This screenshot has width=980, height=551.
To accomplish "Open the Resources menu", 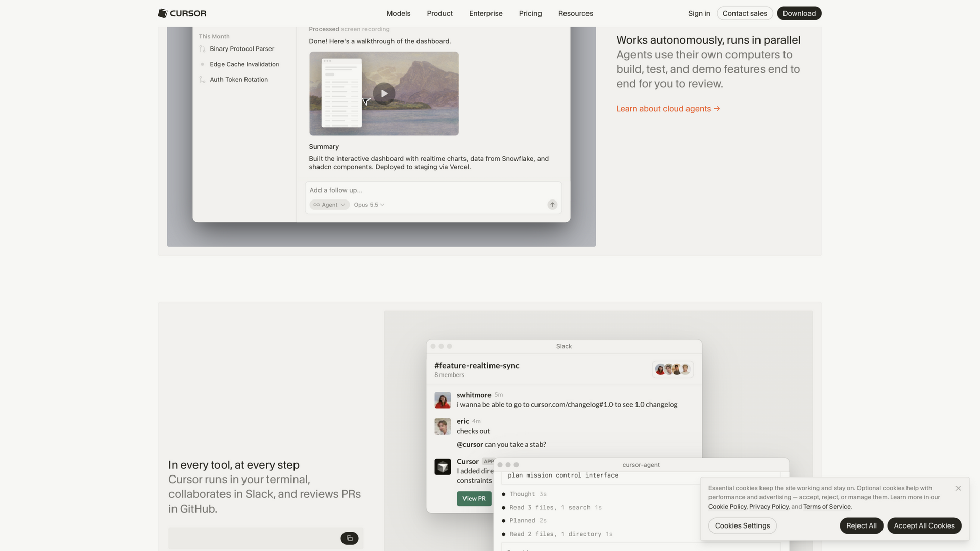I will coord(576,13).
